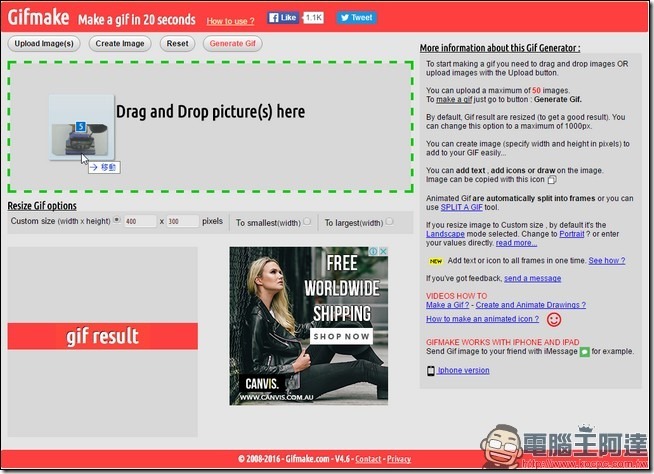Open the How to use ? link
Screen dimensions: 654x474
[x=230, y=20]
